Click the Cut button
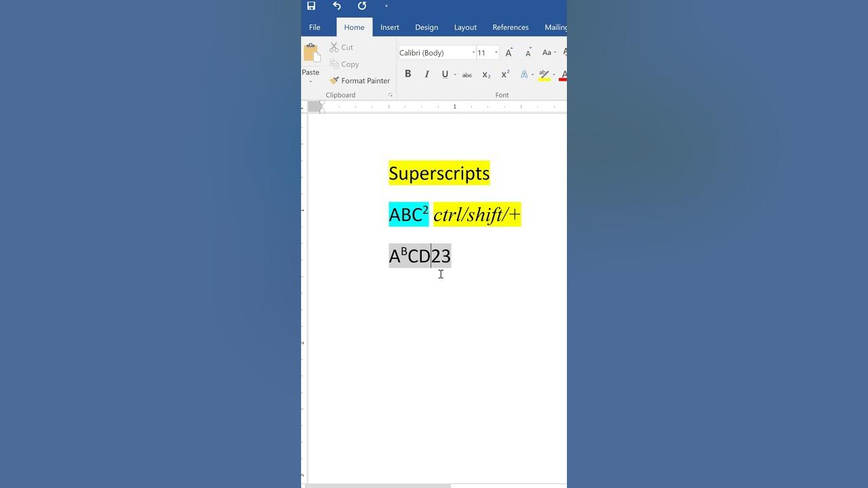868x488 pixels. point(342,47)
